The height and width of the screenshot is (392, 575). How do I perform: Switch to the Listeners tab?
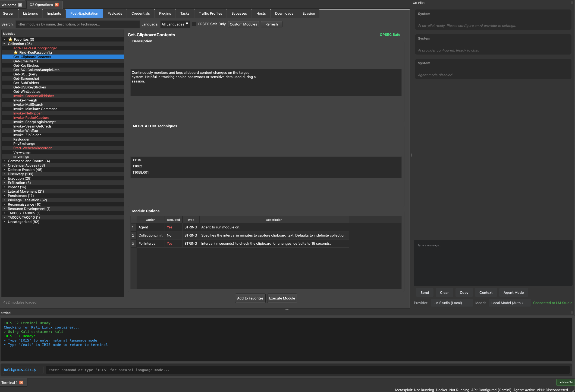(x=30, y=13)
